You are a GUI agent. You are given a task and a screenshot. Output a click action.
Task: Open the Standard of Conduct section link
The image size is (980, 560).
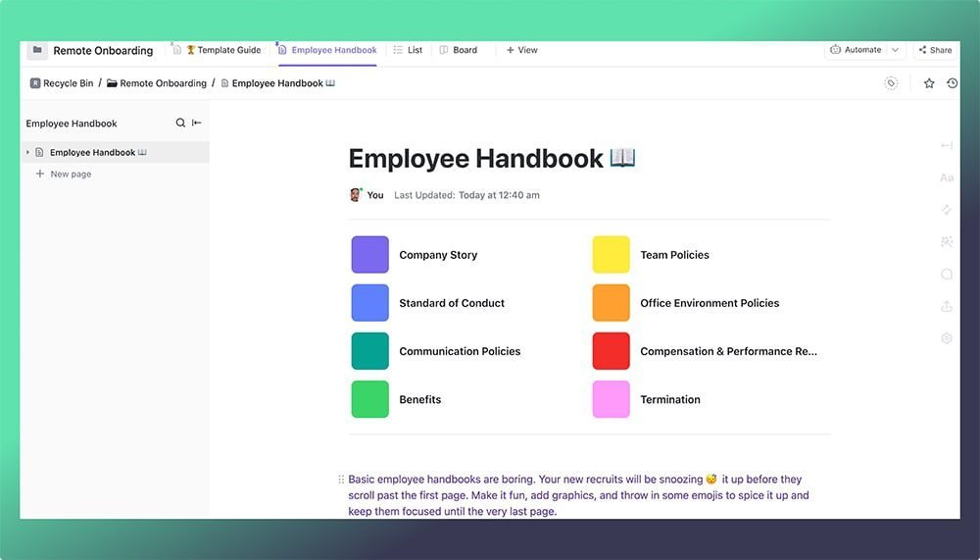(x=452, y=303)
